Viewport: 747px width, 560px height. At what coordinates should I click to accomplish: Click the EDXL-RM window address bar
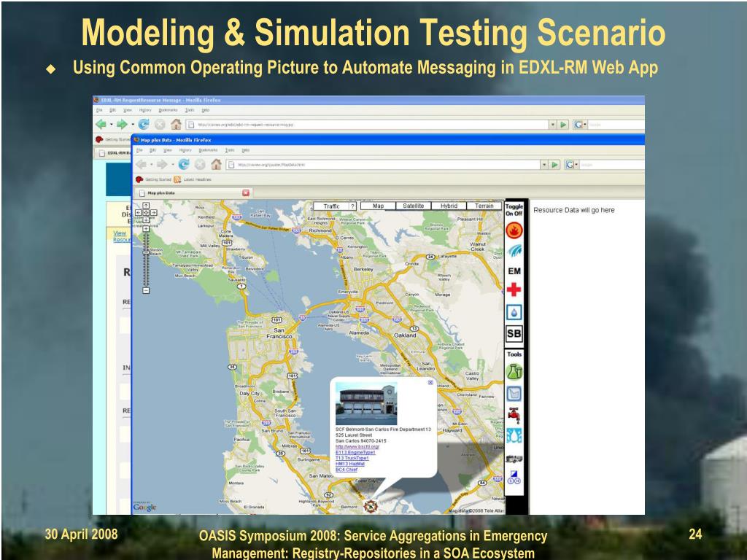[x=367, y=124]
